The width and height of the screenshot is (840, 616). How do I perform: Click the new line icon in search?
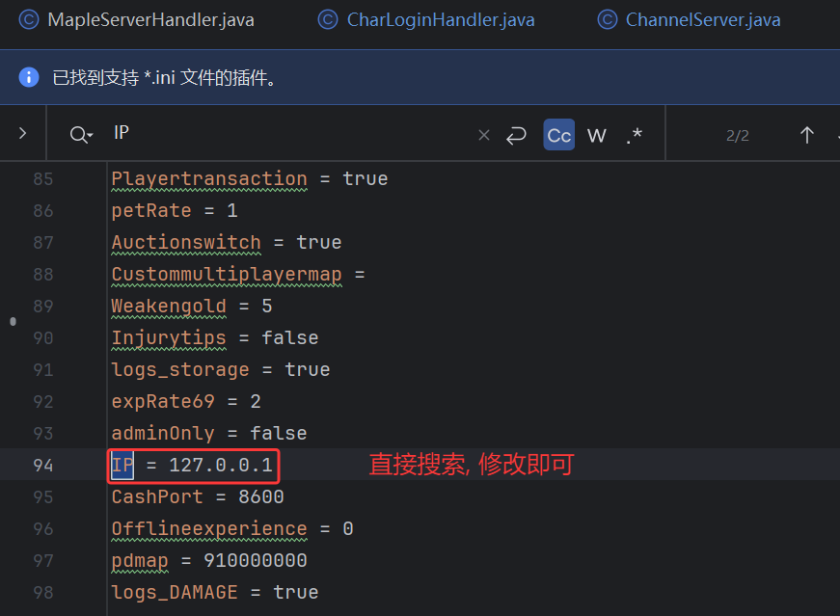[x=516, y=135]
